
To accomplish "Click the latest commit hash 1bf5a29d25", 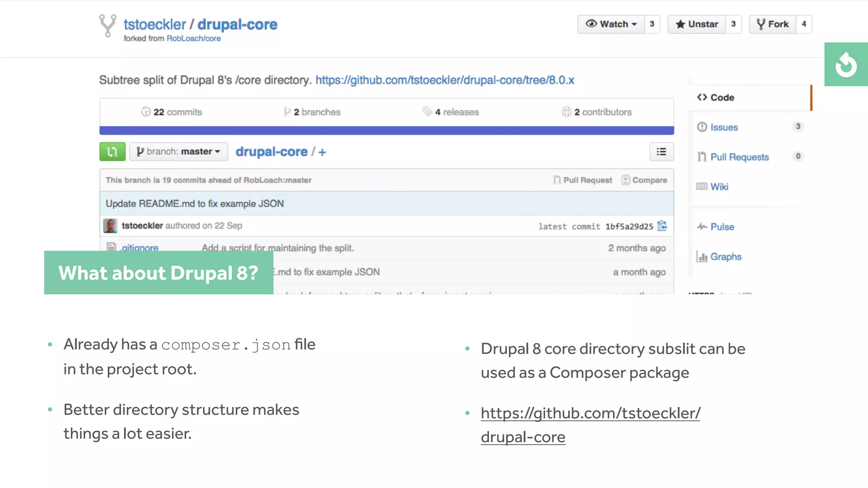I will [x=629, y=227].
